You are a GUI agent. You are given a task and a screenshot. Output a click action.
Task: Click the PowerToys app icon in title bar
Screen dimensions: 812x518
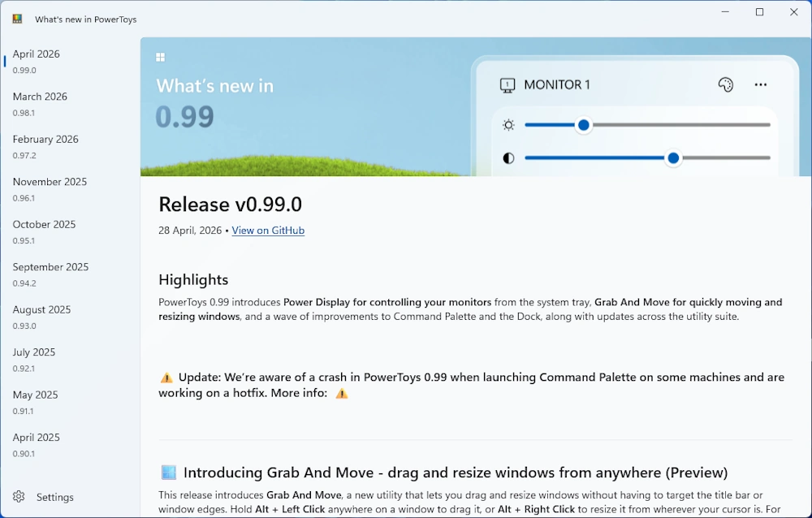pyautogui.click(x=17, y=19)
